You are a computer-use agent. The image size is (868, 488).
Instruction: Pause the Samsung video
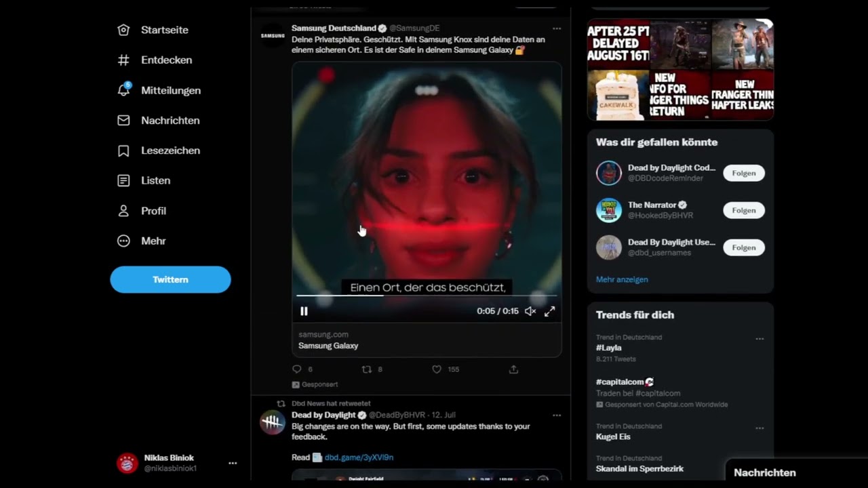point(304,311)
